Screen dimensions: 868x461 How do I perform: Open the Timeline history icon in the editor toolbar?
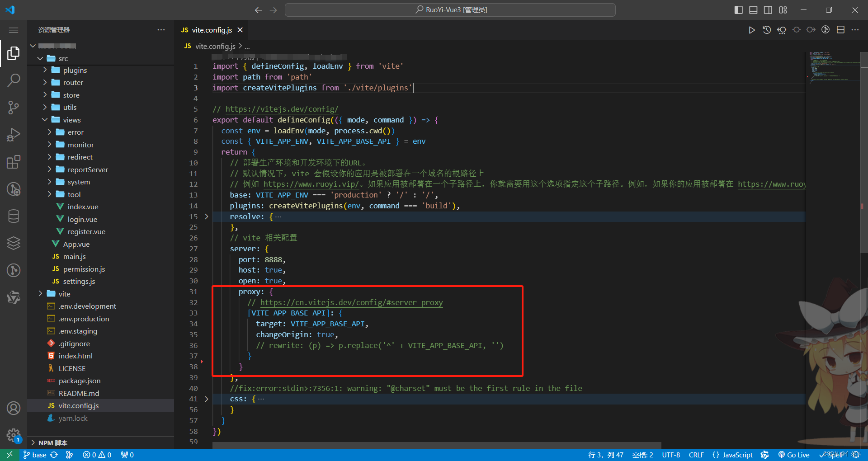(x=766, y=29)
